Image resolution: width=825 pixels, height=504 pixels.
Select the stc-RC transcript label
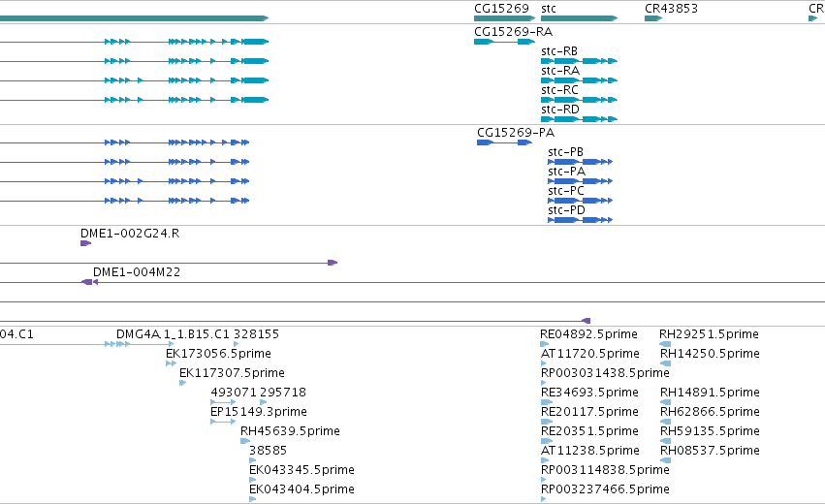559,90
